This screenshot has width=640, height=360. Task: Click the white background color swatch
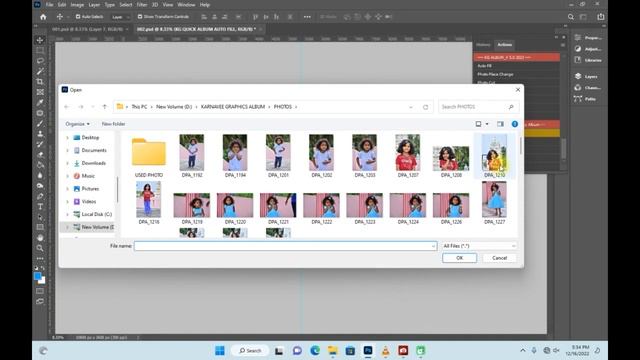coord(43,281)
